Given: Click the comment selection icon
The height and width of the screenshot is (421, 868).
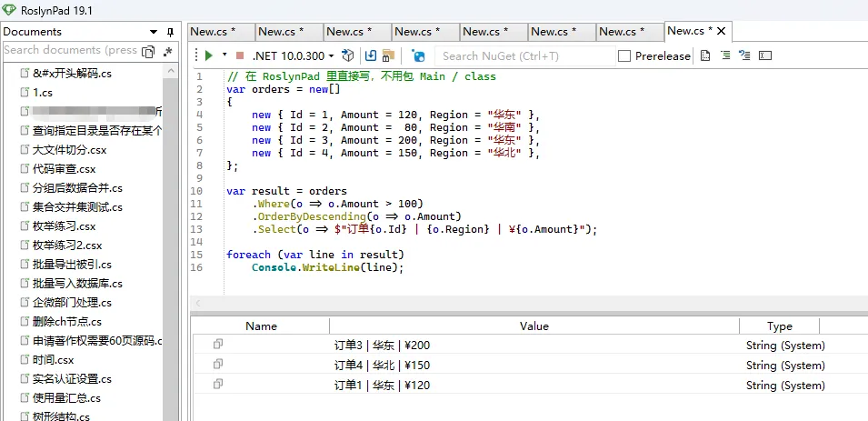Looking at the screenshot, I should pos(725,55).
